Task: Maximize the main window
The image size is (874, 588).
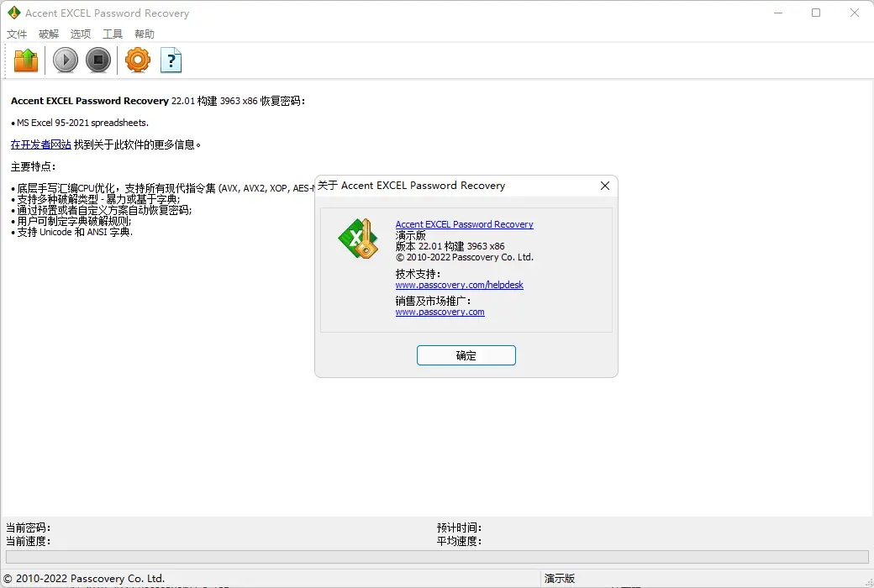Action: [816, 13]
